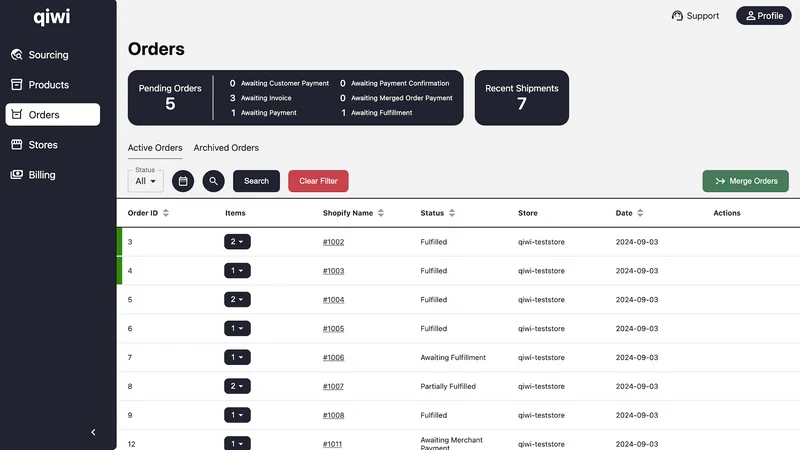Open Shopify order link #1004

click(333, 300)
